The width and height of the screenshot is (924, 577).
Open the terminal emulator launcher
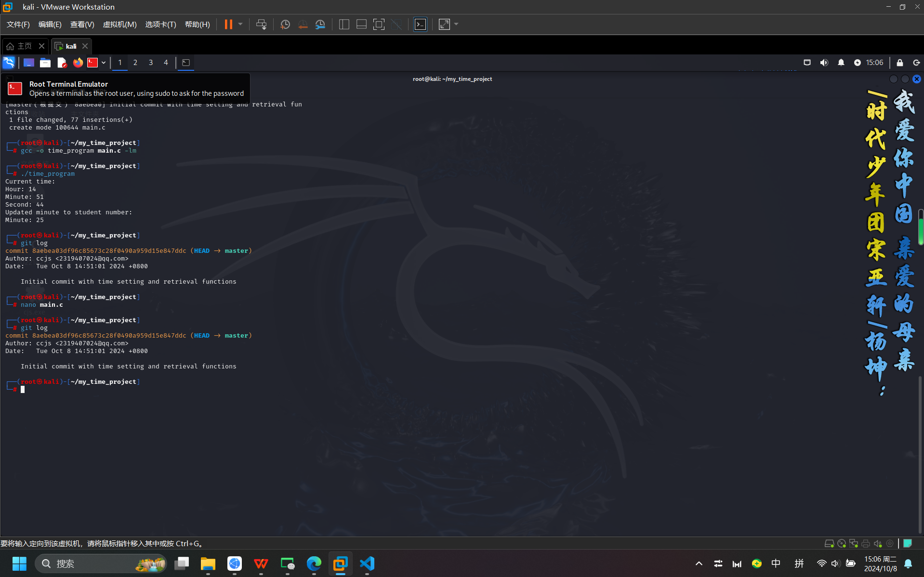point(92,63)
